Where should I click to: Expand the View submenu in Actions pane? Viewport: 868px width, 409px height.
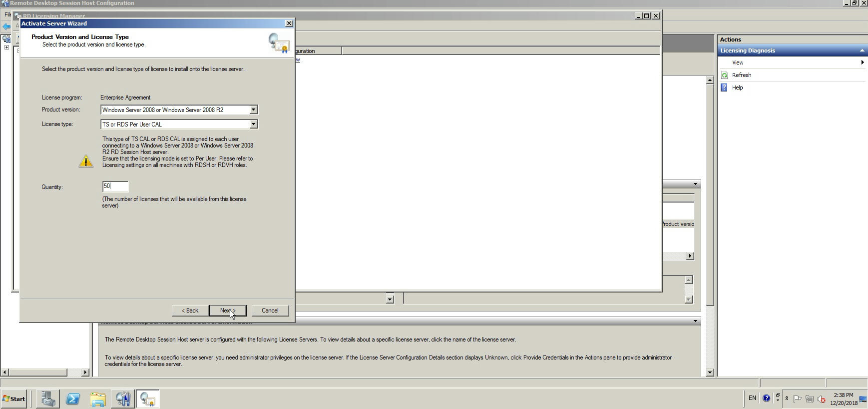(862, 62)
